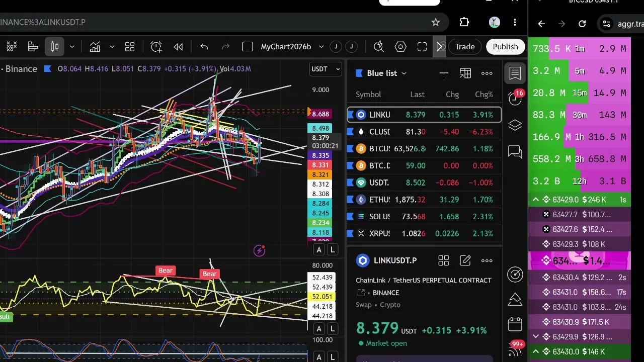Expand the MyChart2026b layout dropdown arrow
644x362 pixels.
(x=321, y=47)
